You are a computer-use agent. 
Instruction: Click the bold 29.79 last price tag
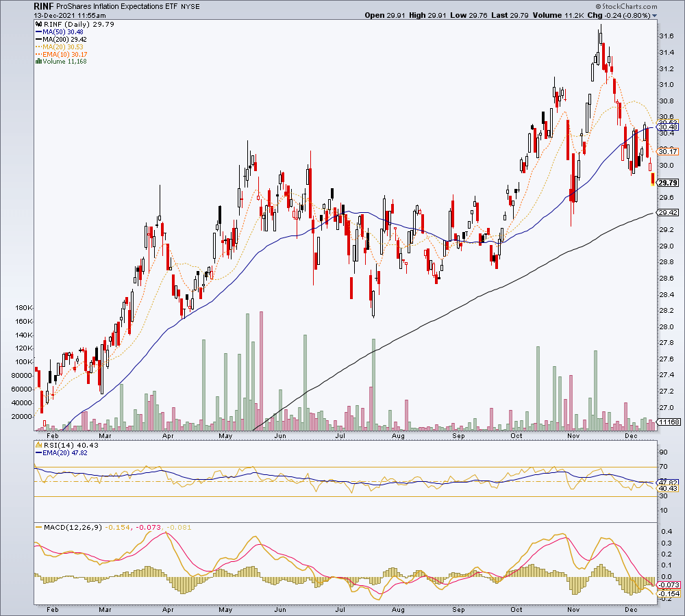[x=669, y=183]
